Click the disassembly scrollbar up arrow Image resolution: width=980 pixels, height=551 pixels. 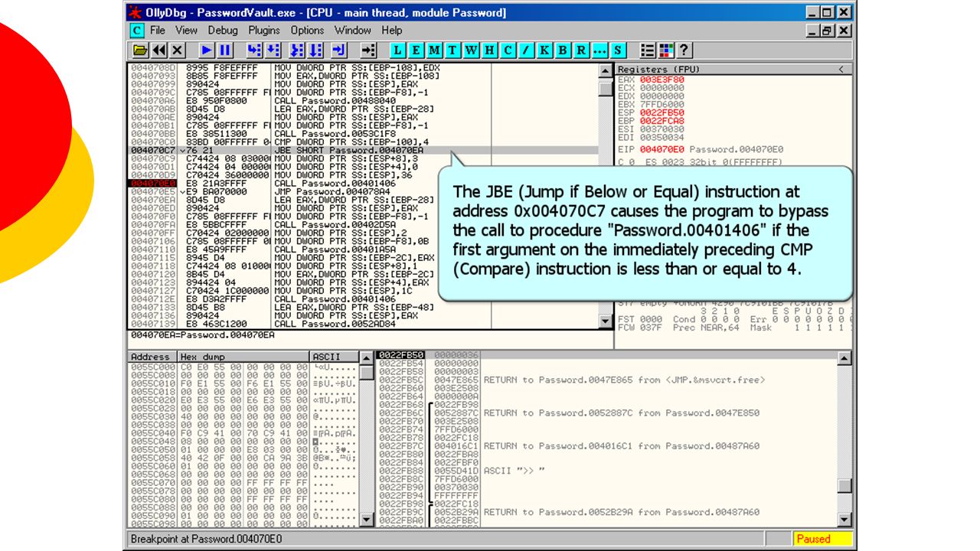tap(606, 71)
